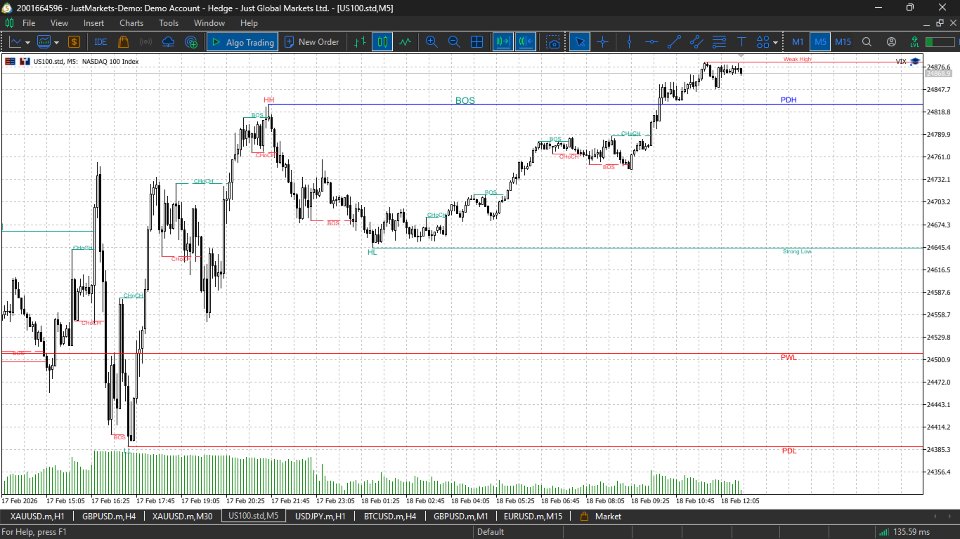
Task: Select the vertical line drawing tool
Action: [629, 42]
